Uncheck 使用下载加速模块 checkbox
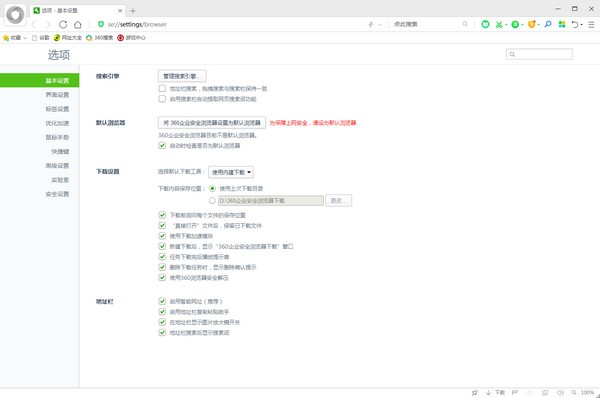Screen dimensions: 600x398 162,236
